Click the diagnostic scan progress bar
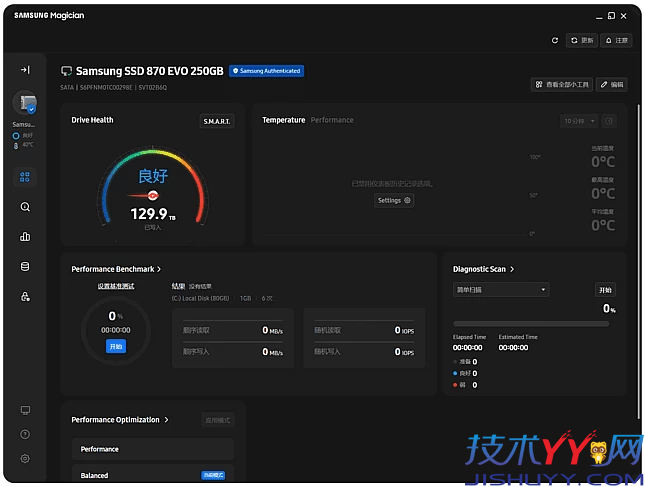The image size is (645, 487). pos(531,324)
